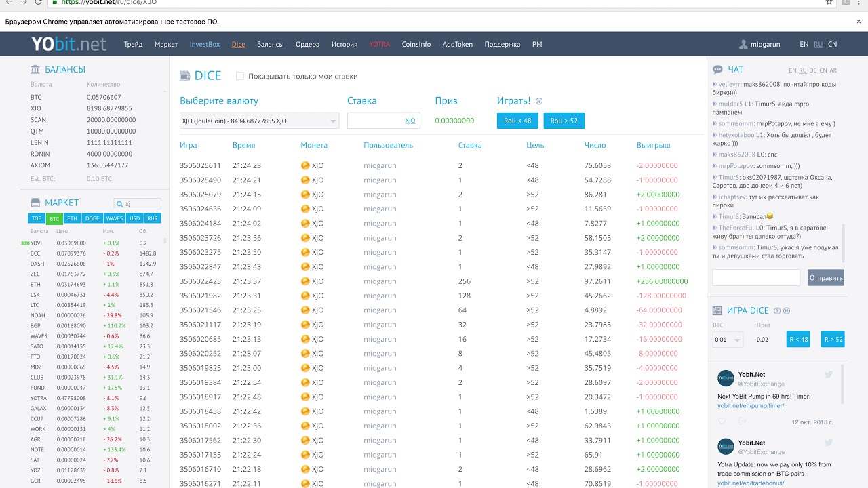The image size is (868, 488).
Task: Click the chat bubble icon beside ЧАТ
Action: [717, 70]
